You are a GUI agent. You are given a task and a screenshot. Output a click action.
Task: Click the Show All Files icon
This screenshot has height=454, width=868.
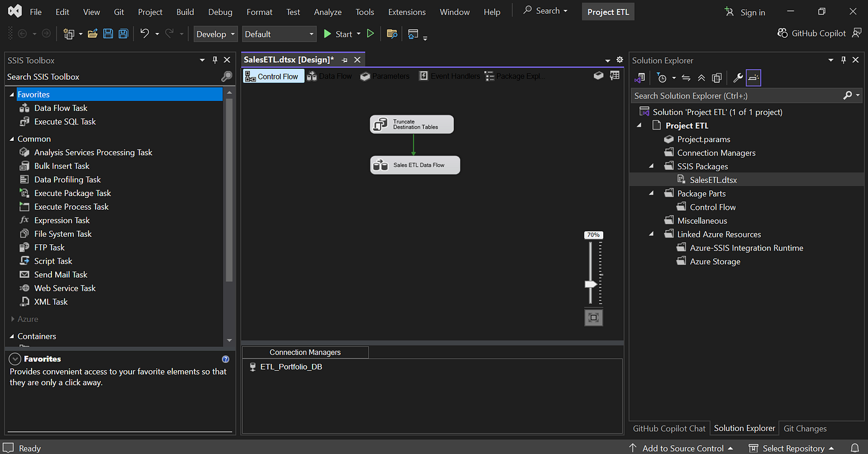pos(717,78)
